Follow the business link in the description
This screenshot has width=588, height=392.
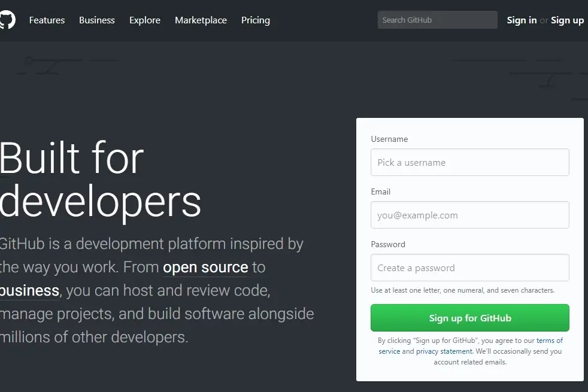[29, 291]
